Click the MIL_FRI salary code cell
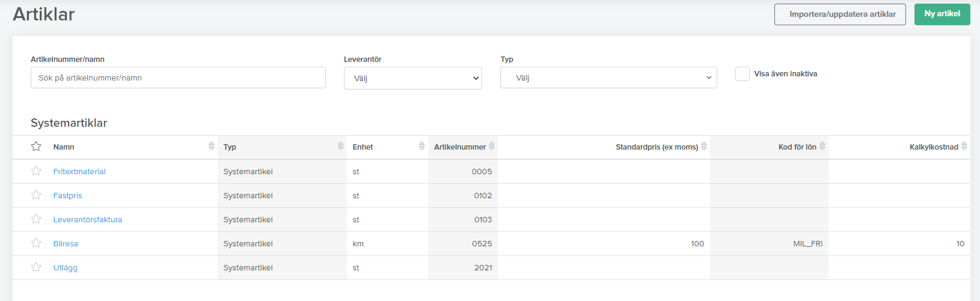The width and height of the screenshot is (980, 301). tap(769, 243)
